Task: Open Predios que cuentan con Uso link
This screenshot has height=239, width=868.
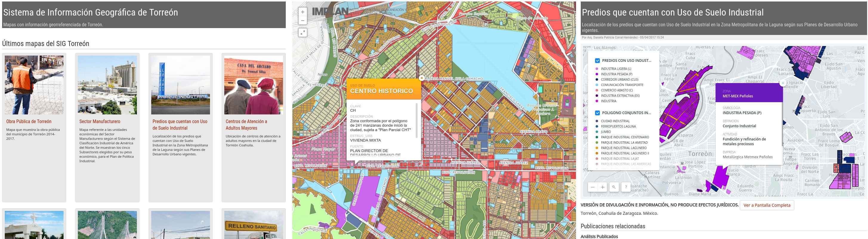Action: point(180,125)
